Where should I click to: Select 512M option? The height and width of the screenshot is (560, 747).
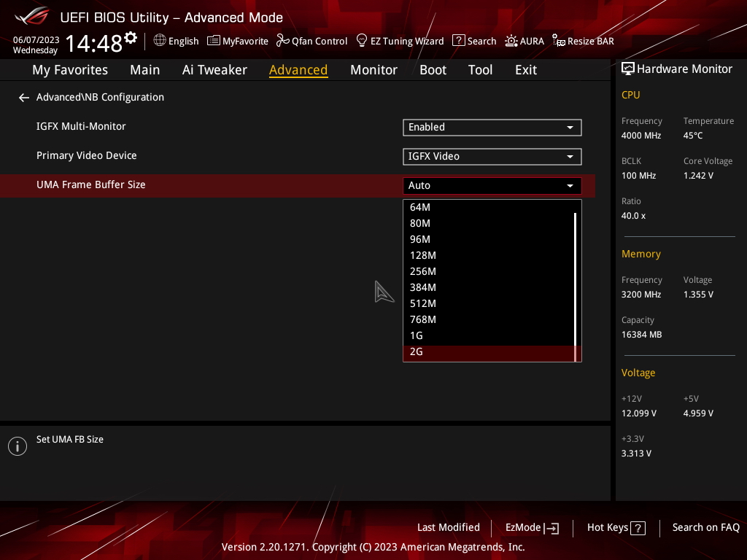[489, 303]
